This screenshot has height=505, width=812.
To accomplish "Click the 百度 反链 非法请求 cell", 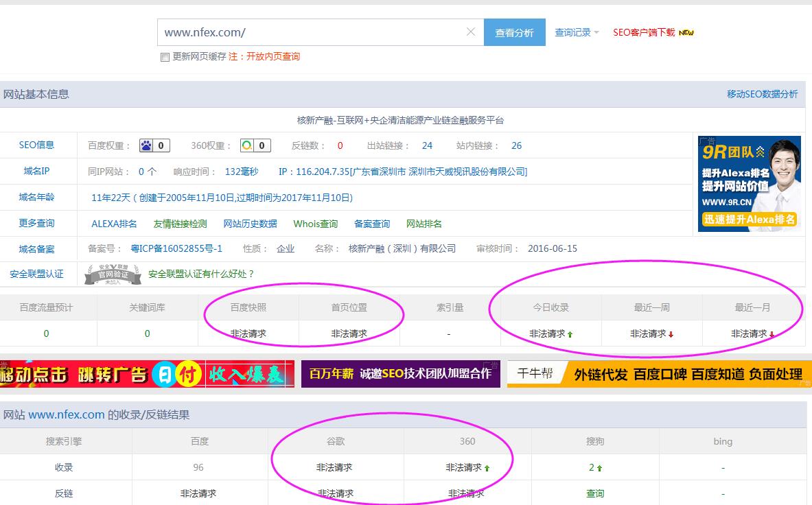I will 199,494.
